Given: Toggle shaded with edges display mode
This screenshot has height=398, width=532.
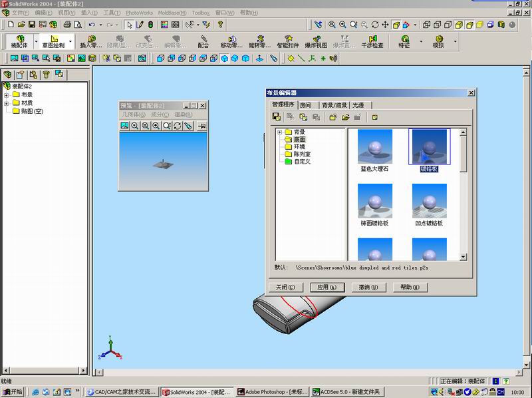Looking at the screenshot, I should click(459, 25).
